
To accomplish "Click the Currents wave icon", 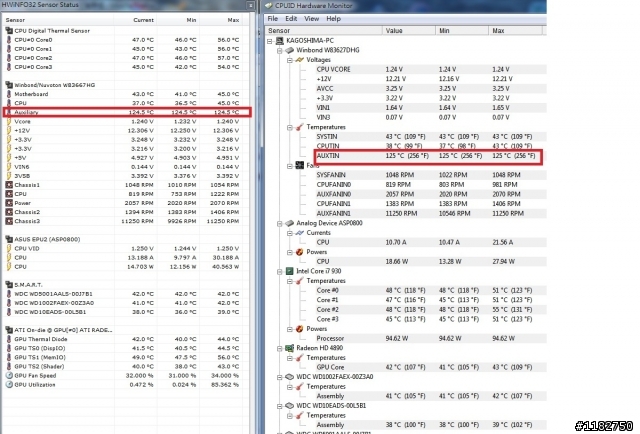I will tap(300, 233).
